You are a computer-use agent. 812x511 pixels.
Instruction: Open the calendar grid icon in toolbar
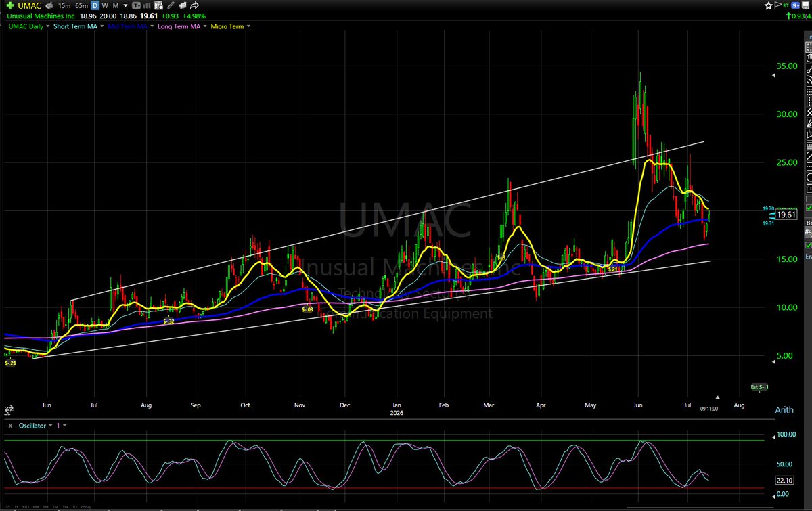[158, 5]
